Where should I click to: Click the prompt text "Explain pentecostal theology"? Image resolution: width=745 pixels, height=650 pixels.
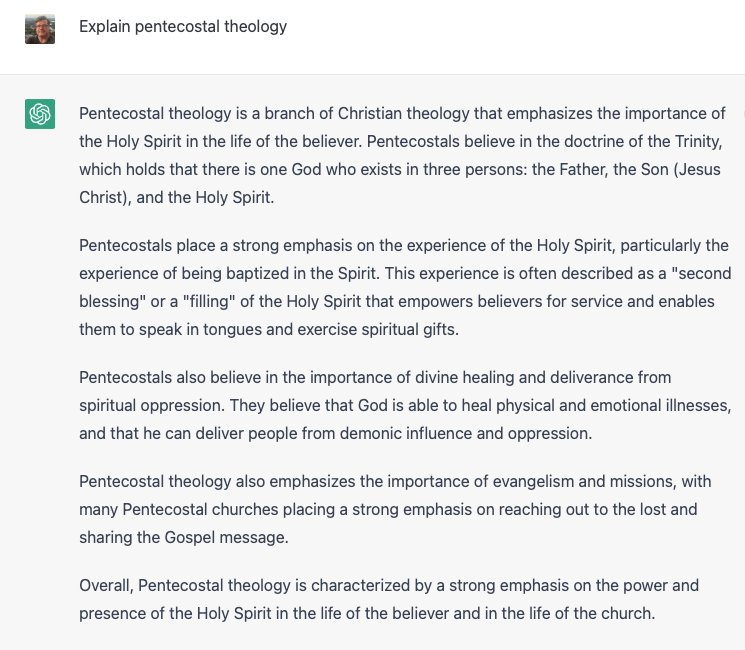pyautogui.click(x=183, y=27)
